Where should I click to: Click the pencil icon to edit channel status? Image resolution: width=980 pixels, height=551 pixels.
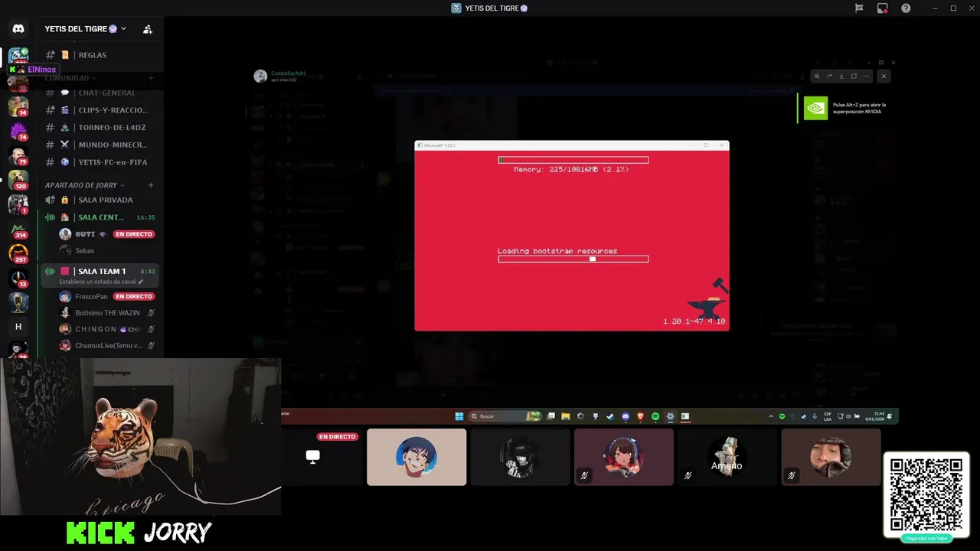141,282
